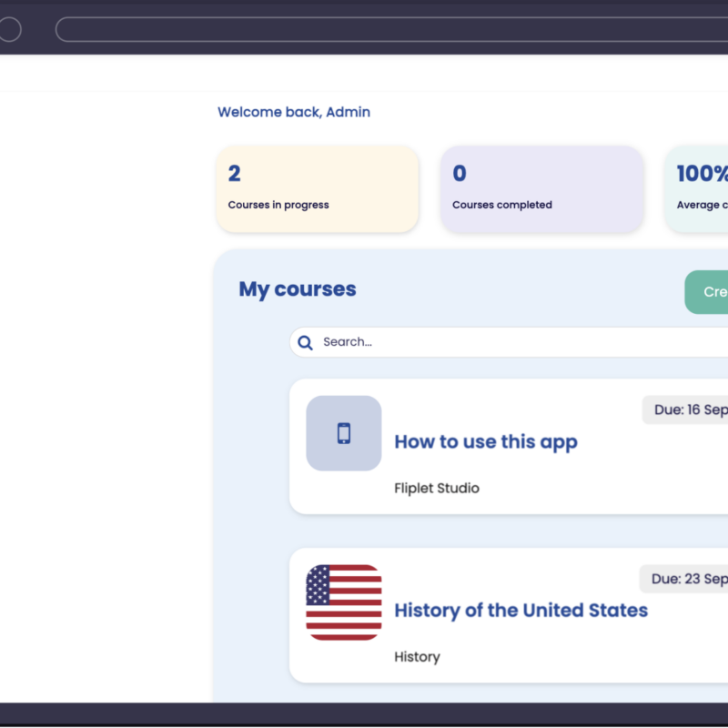Focus the Search... input field

coord(509,342)
